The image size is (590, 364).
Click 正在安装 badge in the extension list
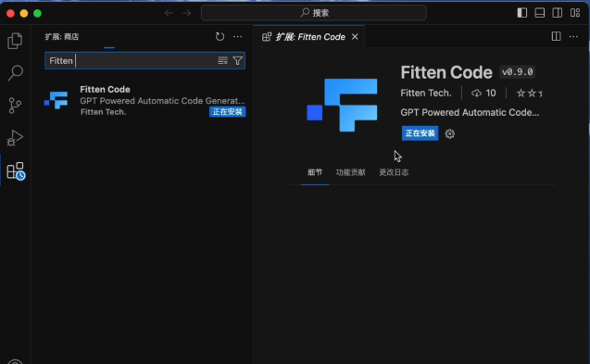tap(227, 112)
